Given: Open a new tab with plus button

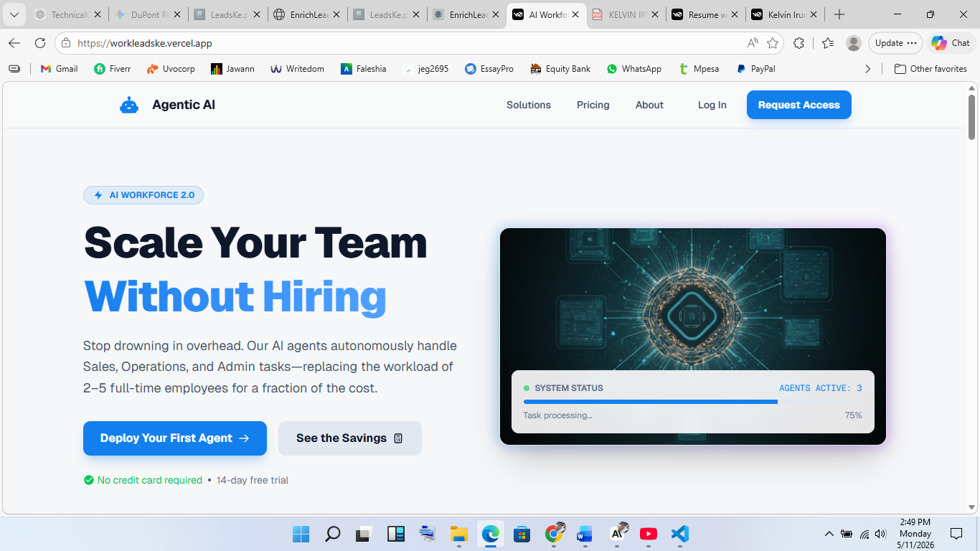Looking at the screenshot, I should (839, 14).
